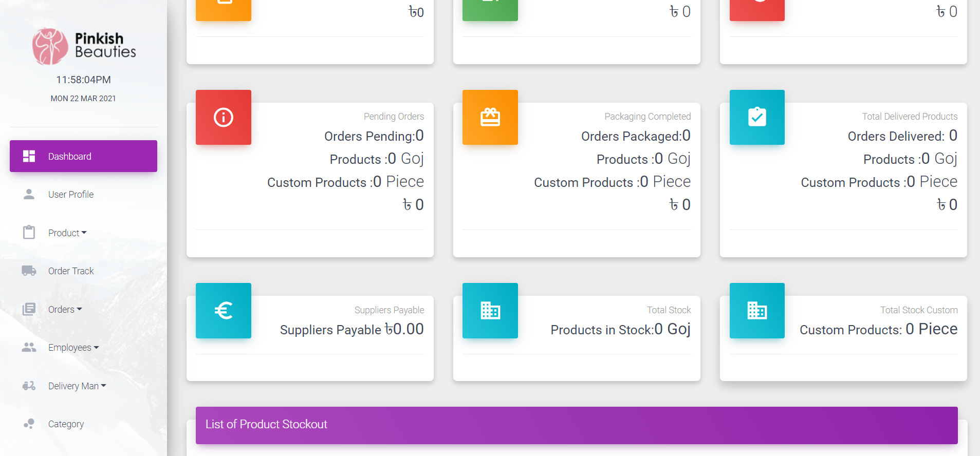Click the Total Stock Custom building icon
The image size is (980, 456).
[756, 311]
